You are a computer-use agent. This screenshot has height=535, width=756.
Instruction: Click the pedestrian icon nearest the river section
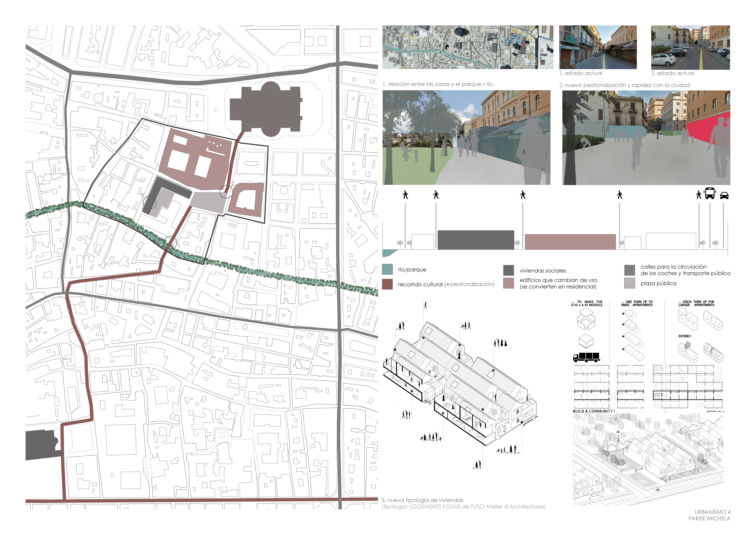(x=405, y=195)
